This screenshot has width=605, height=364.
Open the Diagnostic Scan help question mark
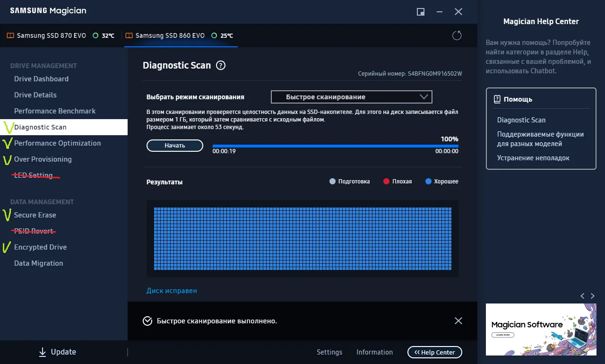(x=221, y=66)
